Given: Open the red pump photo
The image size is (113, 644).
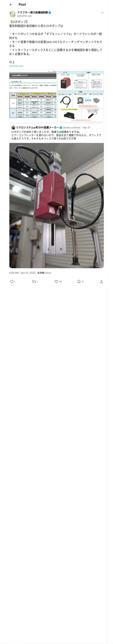Looking at the screenshot, I should click(56, 205).
